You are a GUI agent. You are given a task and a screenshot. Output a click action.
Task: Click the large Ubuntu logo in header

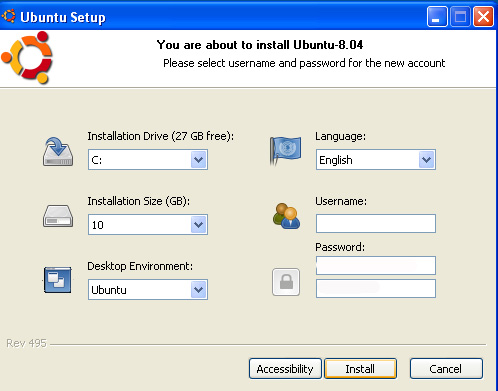(27, 57)
